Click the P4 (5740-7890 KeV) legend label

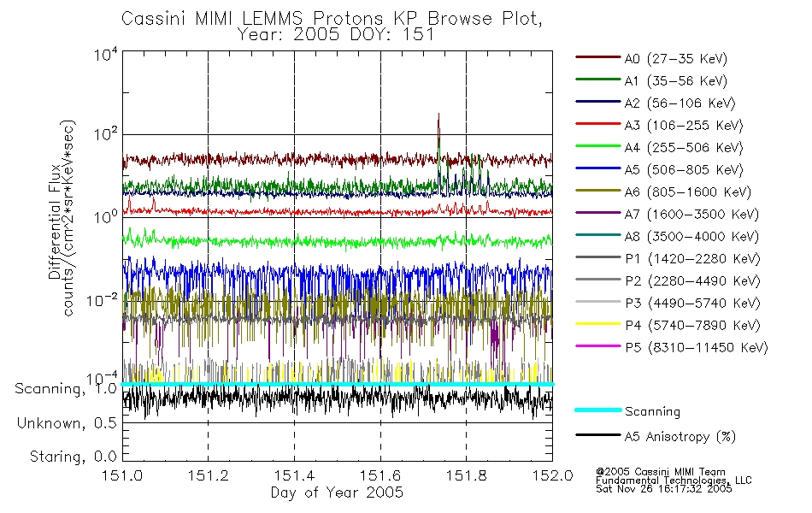coord(692,326)
